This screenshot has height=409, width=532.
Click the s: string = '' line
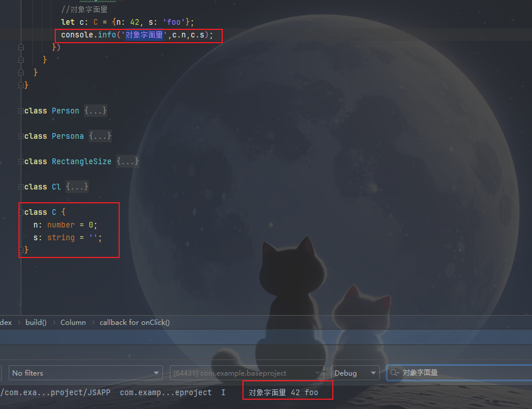click(x=67, y=237)
